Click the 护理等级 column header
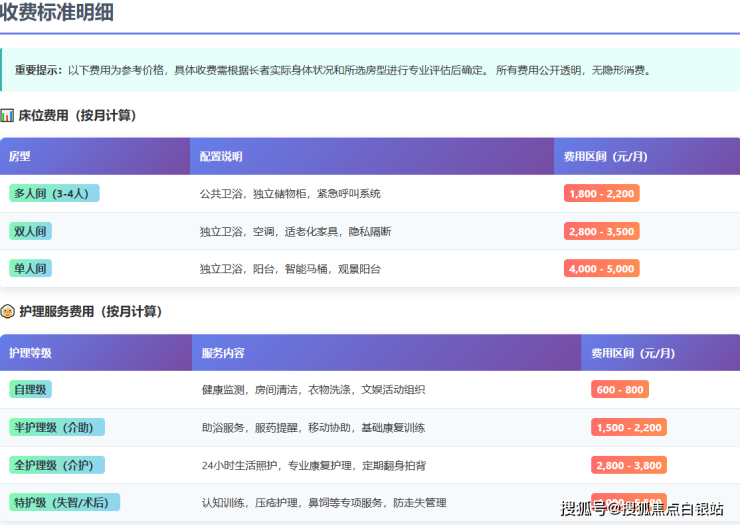740x525 pixels. 30,353
